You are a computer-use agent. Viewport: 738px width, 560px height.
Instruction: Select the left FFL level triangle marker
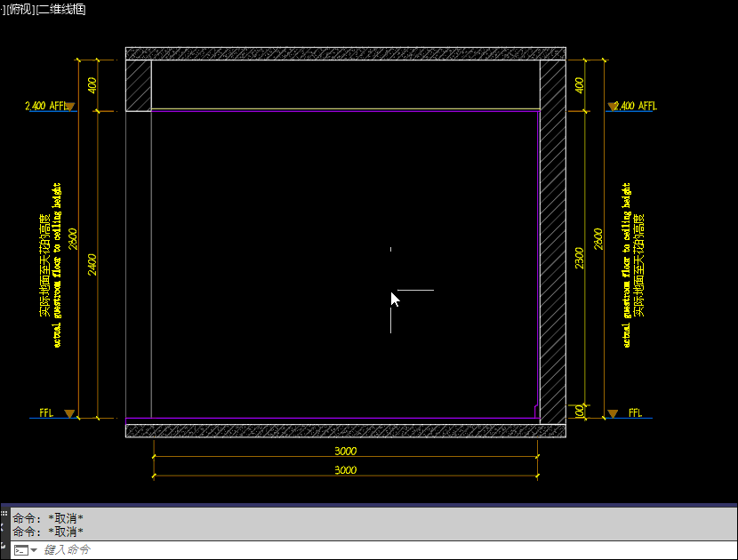[x=69, y=414]
